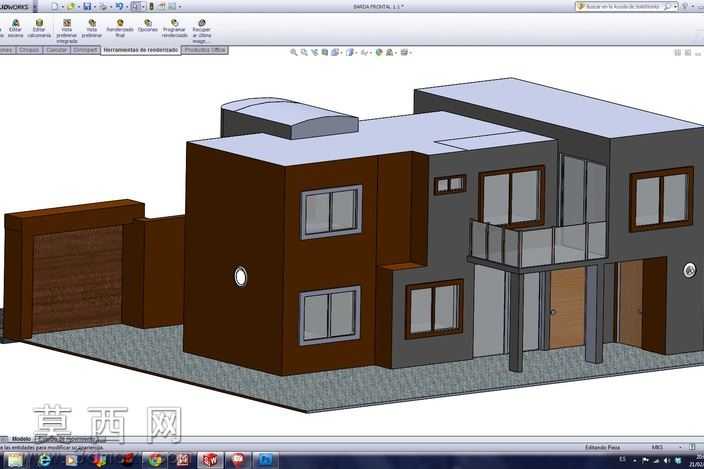Screen dimensions: 704x469
Task: Click the Print icon
Action: coord(103,6)
